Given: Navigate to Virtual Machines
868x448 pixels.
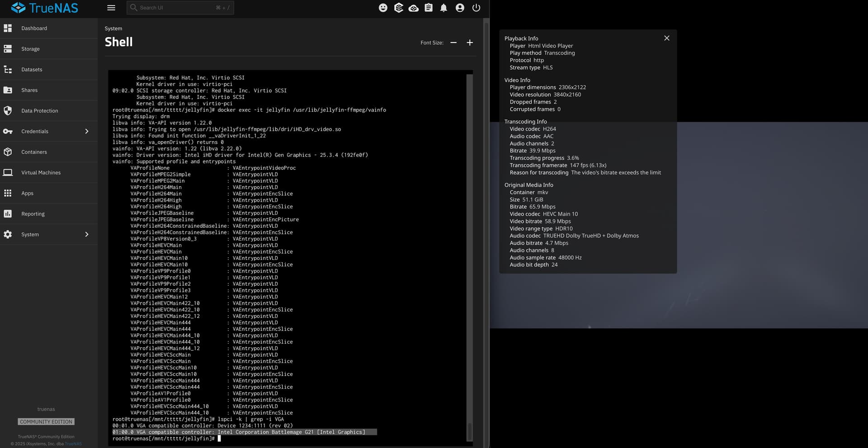Looking at the screenshot, I should pyautogui.click(x=41, y=173).
